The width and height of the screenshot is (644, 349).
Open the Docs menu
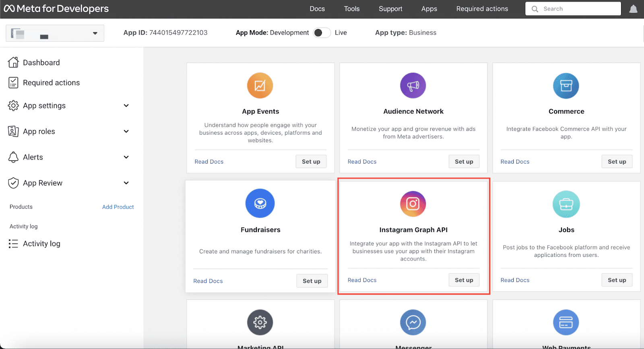[317, 9]
